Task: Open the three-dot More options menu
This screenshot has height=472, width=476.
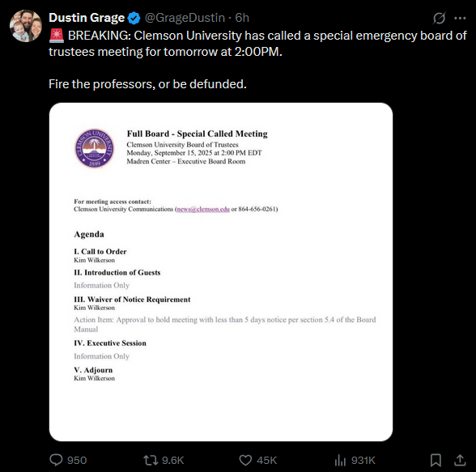Action: click(x=460, y=18)
